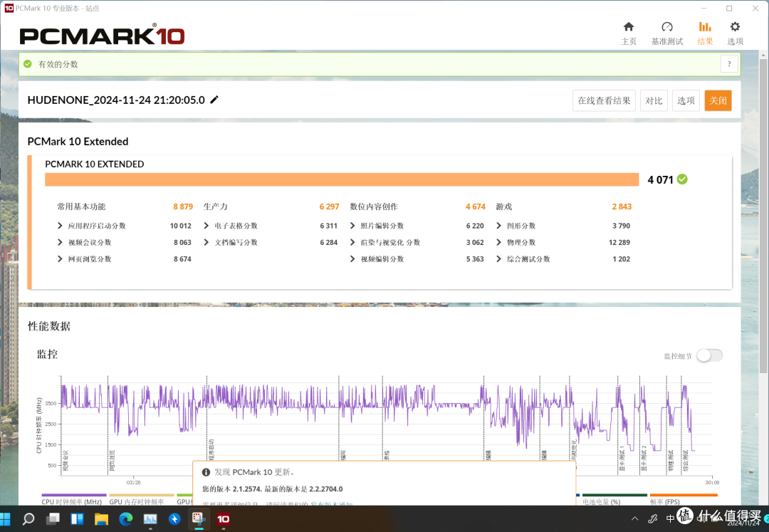Click orange 关闭 button
Viewport: 769px width, 532px height.
[x=718, y=100]
